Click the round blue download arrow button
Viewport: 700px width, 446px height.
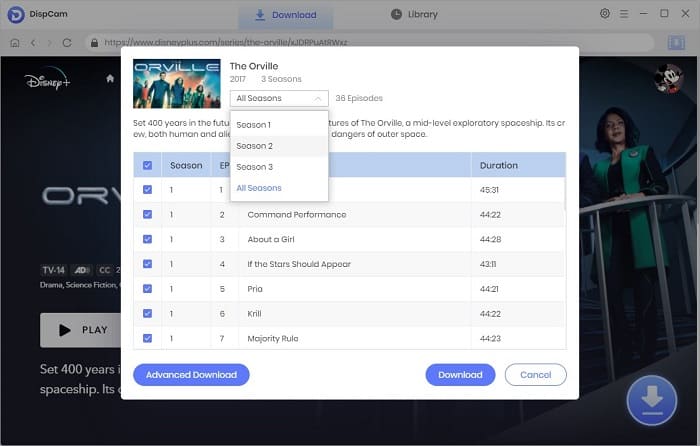[x=651, y=400]
